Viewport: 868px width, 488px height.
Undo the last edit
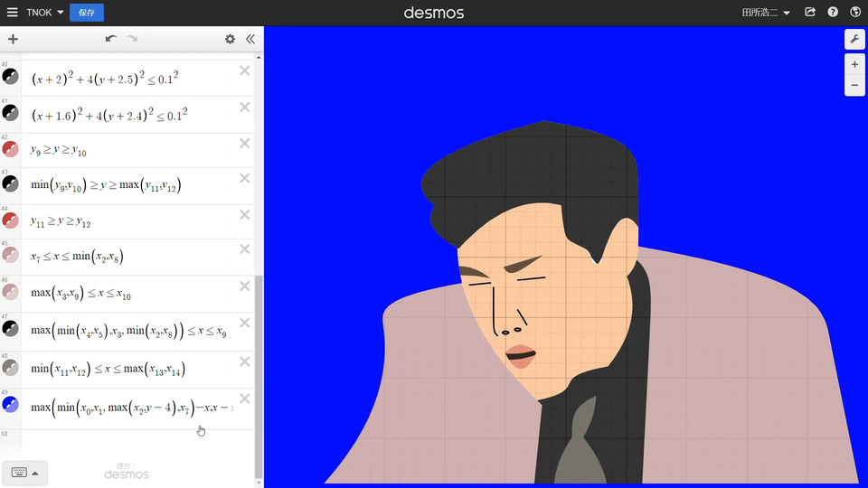[110, 39]
